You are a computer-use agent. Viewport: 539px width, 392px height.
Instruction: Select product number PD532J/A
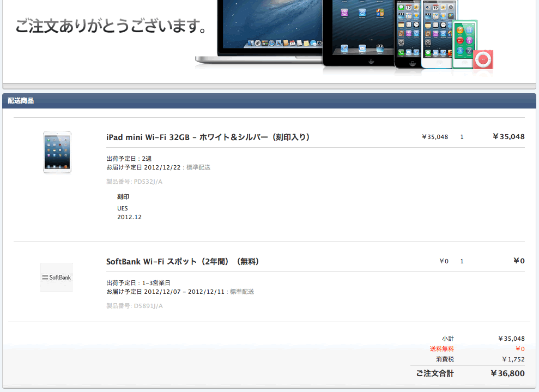click(134, 182)
